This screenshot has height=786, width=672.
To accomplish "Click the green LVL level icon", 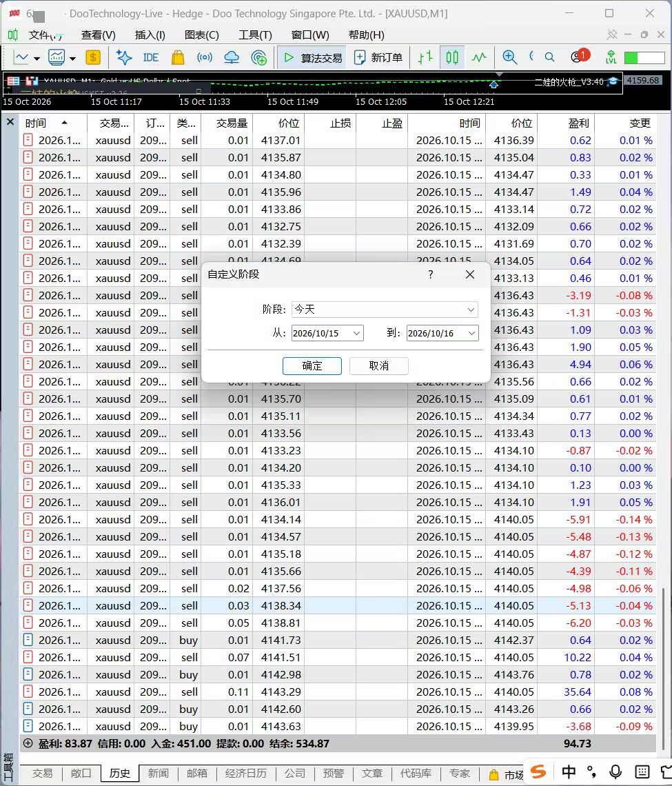I will click(x=611, y=58).
